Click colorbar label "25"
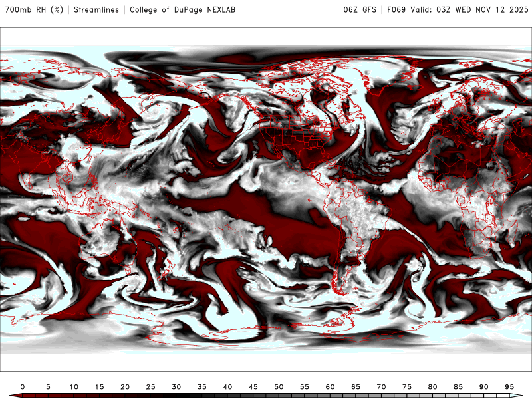This screenshot has width=532, height=399. pos(150,387)
